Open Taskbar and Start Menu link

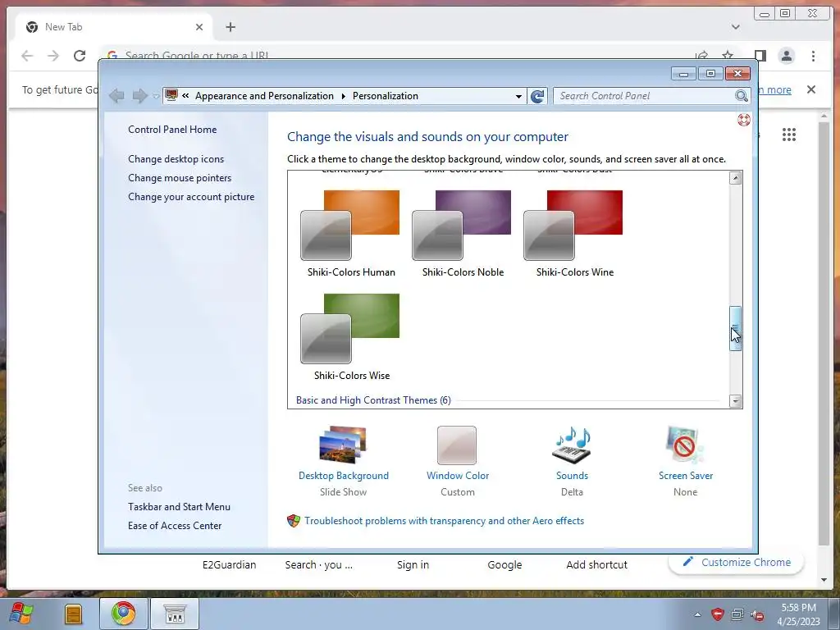pyautogui.click(x=179, y=507)
